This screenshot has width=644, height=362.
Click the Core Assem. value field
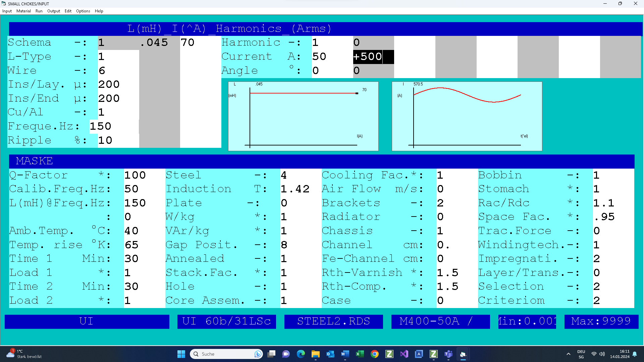(301, 301)
